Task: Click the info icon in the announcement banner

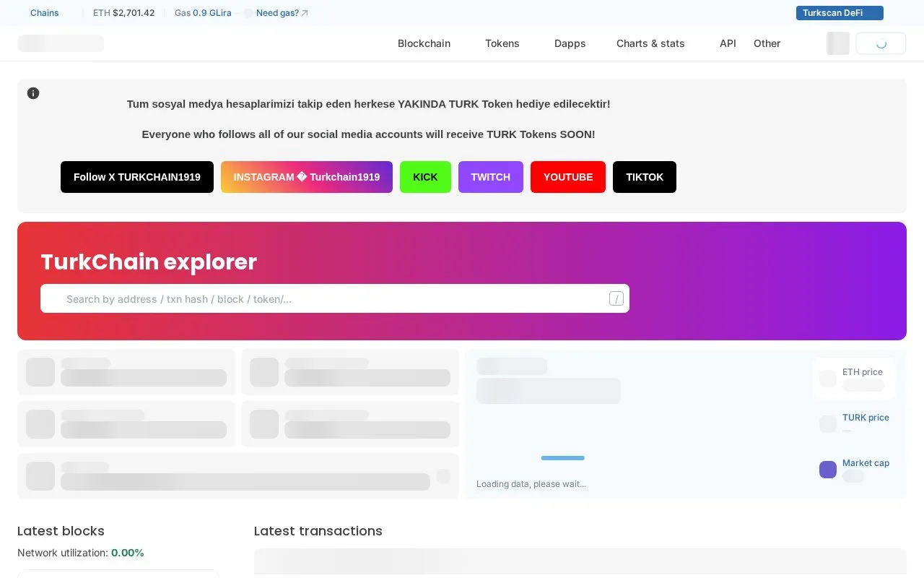Action: pos(33,93)
